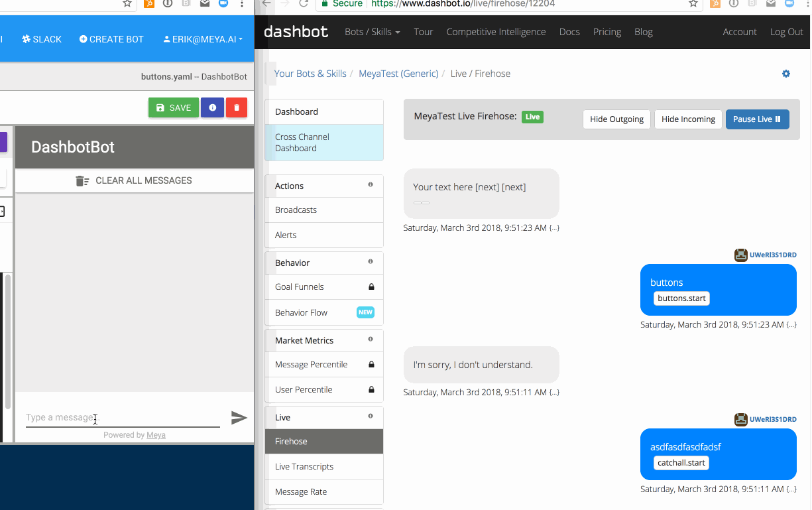812x510 pixels.
Task: Open Broadcasts in the sidebar
Action: point(324,210)
